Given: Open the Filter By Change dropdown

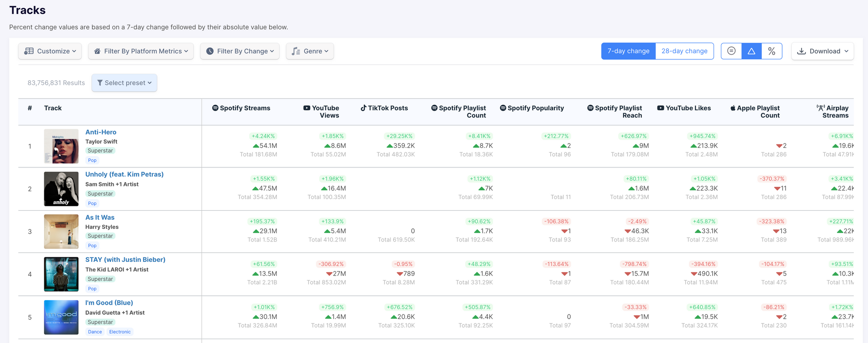Looking at the screenshot, I should coord(240,51).
